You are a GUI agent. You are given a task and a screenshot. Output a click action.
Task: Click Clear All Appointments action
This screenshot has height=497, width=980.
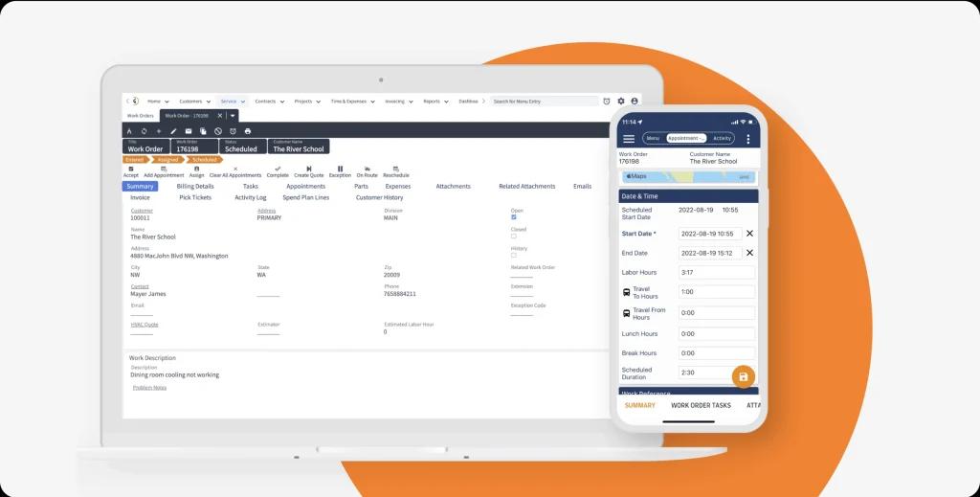235,172
